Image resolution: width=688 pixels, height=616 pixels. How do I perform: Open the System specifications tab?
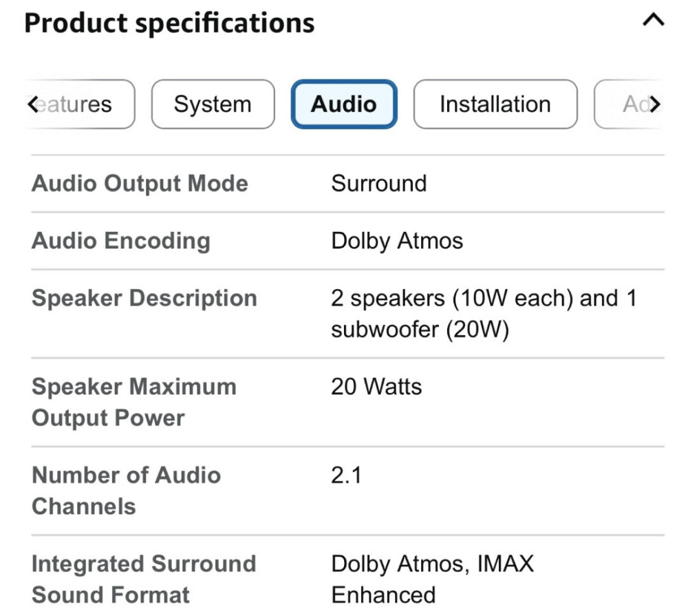point(213,105)
